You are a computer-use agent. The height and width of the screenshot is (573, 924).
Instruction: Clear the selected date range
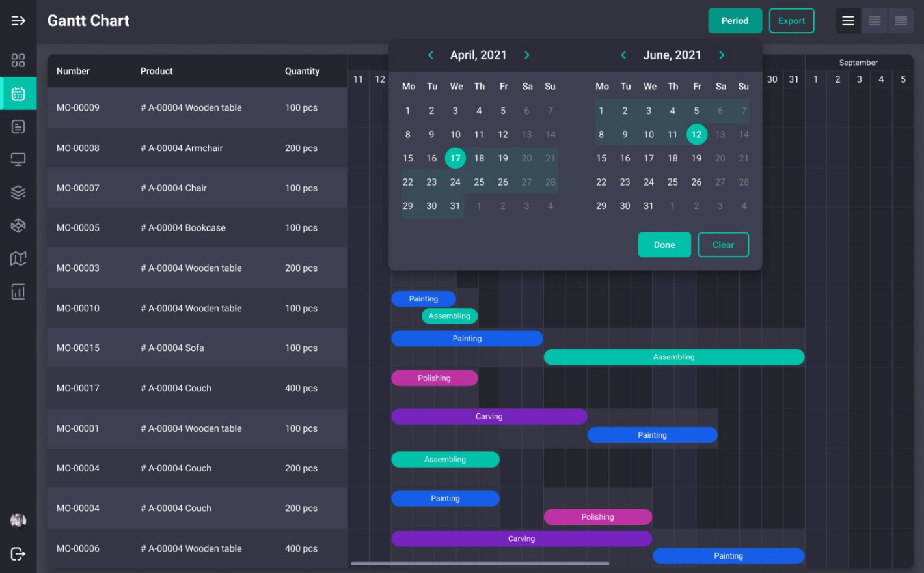tap(723, 245)
